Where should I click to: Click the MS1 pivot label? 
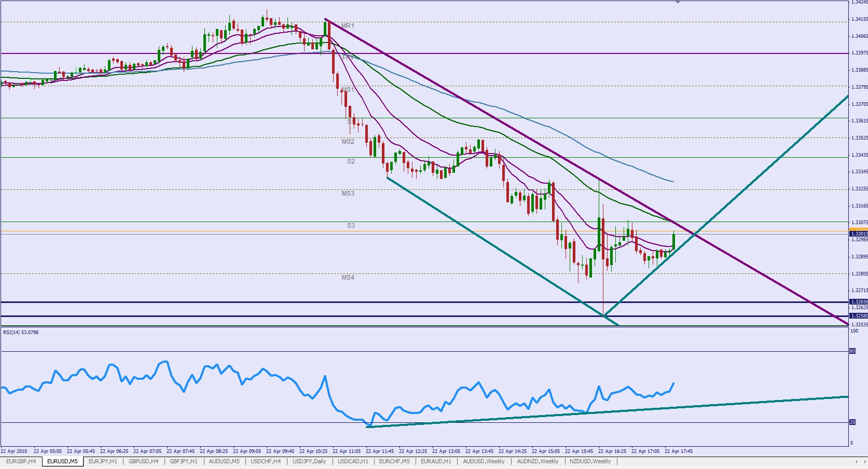(348, 90)
